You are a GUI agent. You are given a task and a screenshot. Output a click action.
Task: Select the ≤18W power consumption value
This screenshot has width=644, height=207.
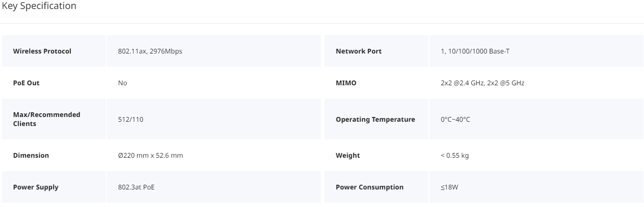click(449, 187)
